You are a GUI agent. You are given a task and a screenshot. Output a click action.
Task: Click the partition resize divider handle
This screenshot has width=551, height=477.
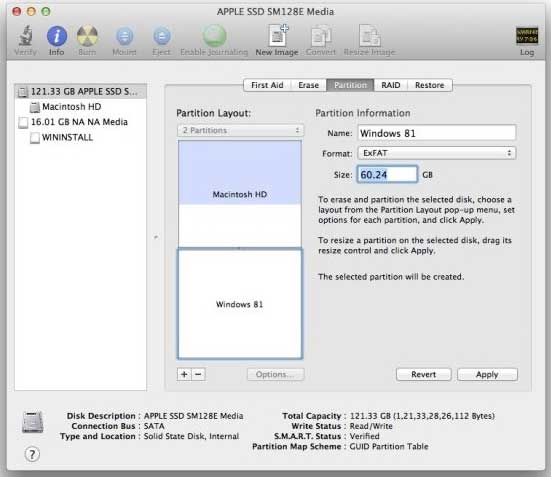tap(240, 248)
